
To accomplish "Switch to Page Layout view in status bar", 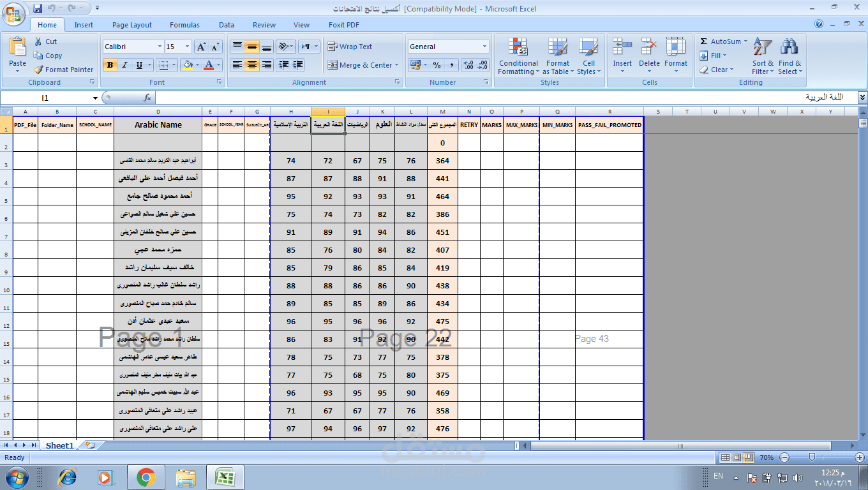I will click(737, 457).
